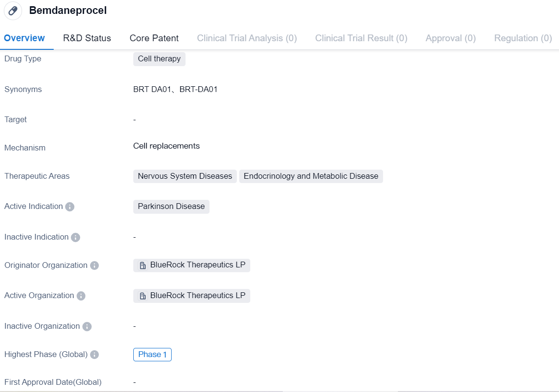Open Clinical Trial Analysis (0) tab

pos(247,38)
